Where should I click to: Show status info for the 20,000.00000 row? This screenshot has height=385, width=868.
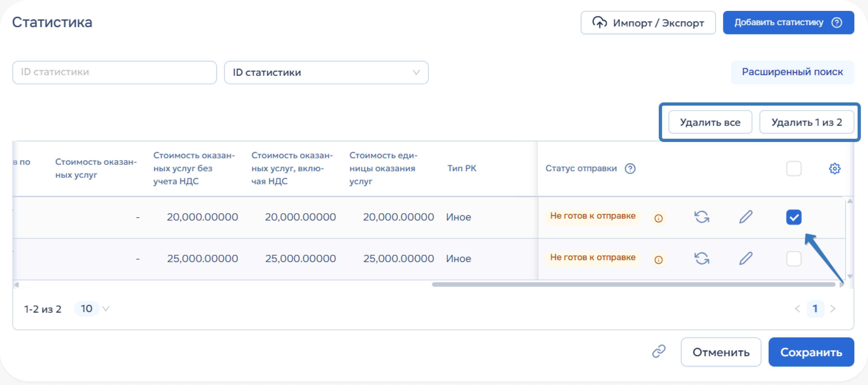658,218
